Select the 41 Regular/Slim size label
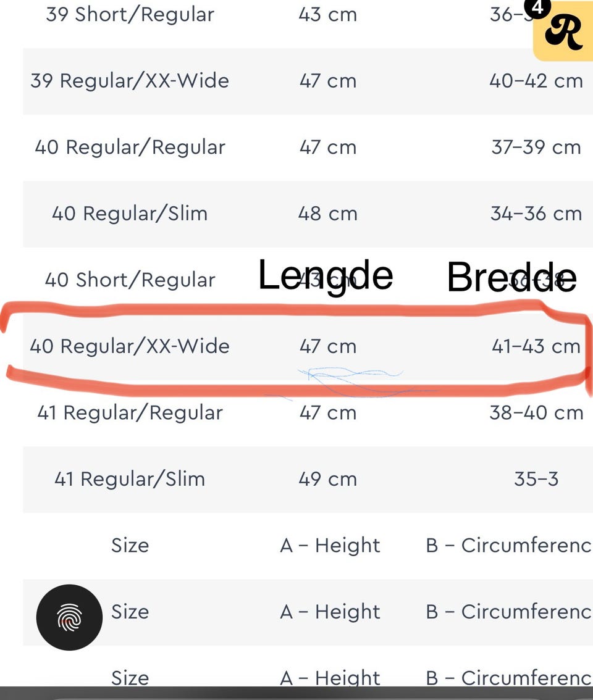 coord(130,479)
